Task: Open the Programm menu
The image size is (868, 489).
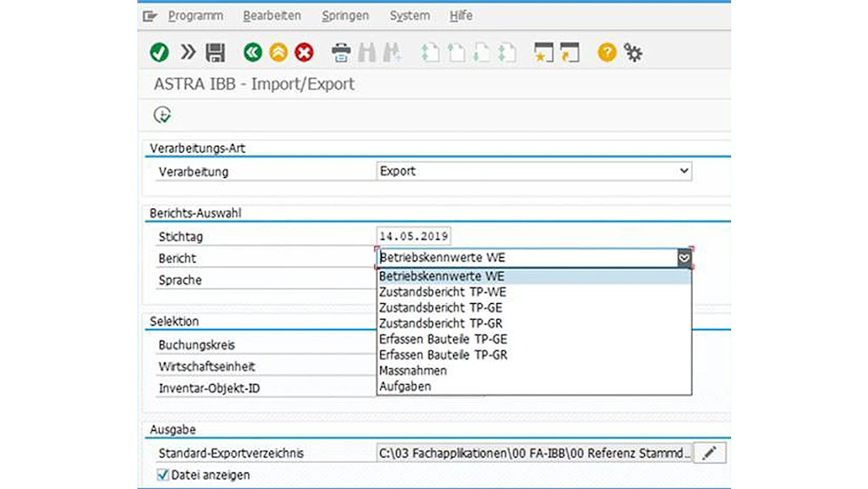Action: pyautogui.click(x=195, y=16)
